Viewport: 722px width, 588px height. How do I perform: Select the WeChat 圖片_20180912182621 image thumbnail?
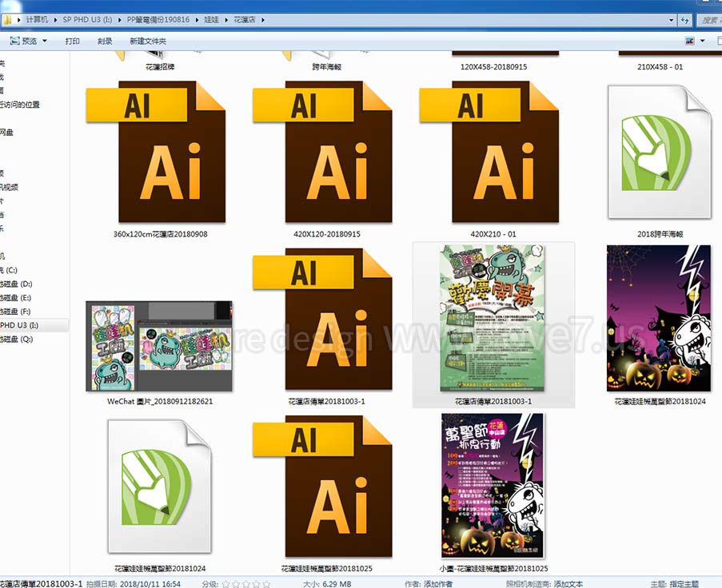(x=159, y=346)
